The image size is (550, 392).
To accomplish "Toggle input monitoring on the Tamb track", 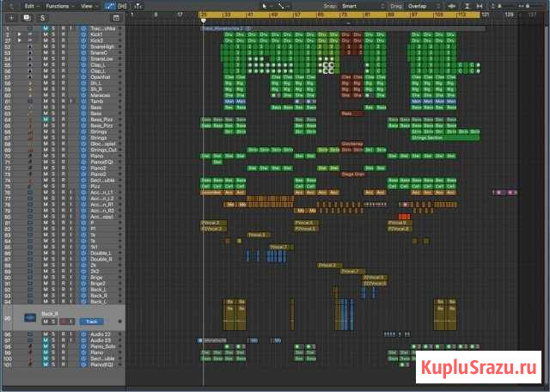I will (x=71, y=101).
